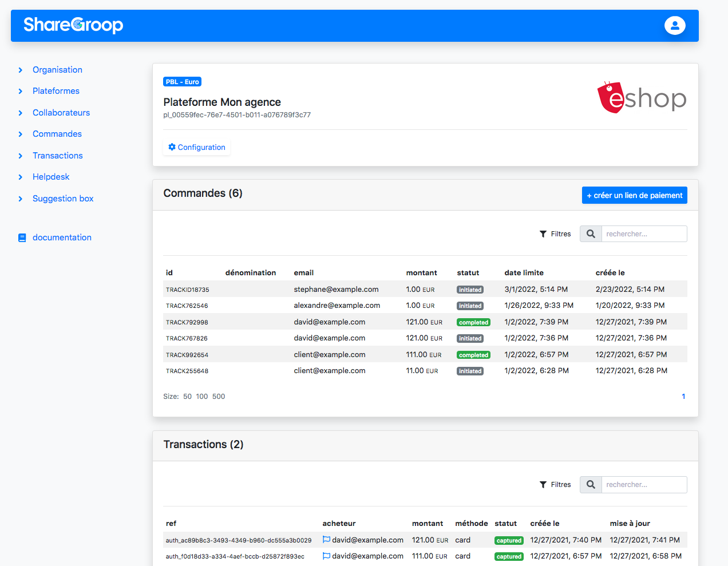This screenshot has width=728, height=566.
Task: Expand the Suggestion box chevron
Action: coord(21,199)
